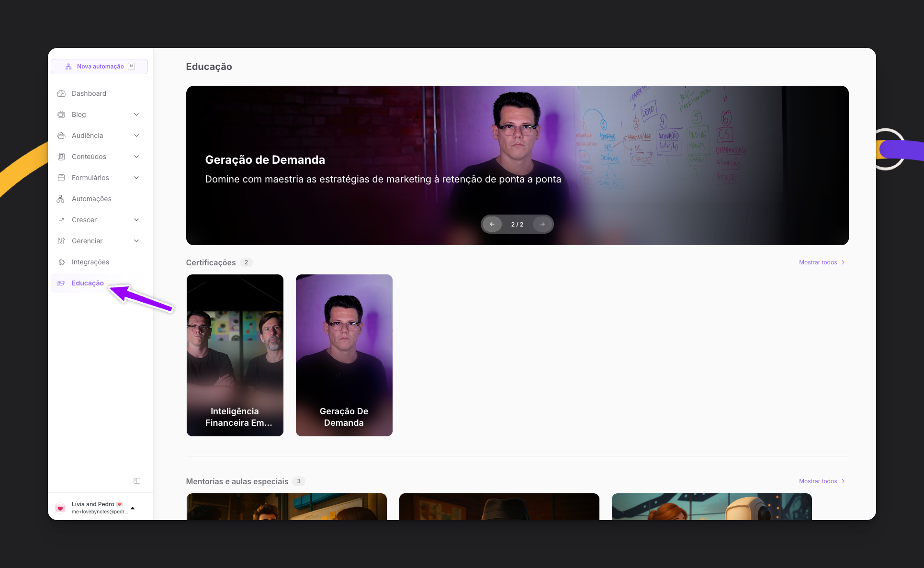Collapse the sidebar panel icon
This screenshot has height=568, width=924.
[x=137, y=481]
